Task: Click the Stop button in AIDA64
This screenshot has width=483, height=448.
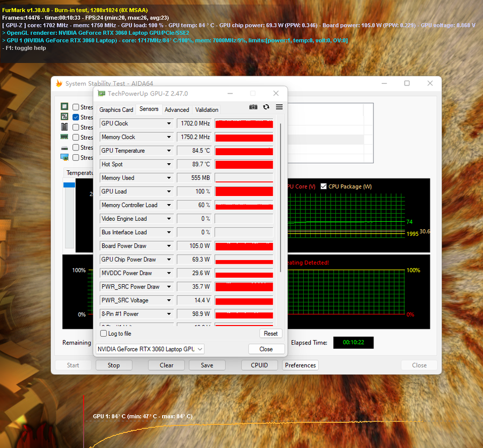Action: click(114, 365)
